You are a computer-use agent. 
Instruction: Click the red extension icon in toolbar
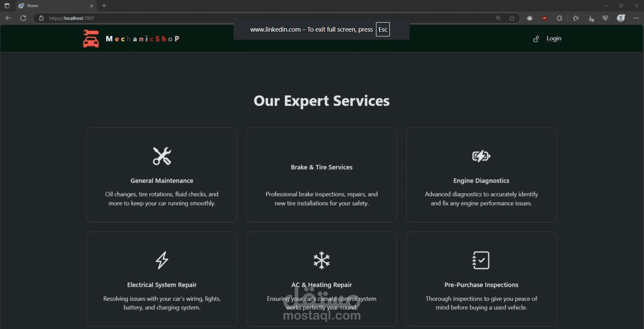(x=545, y=18)
